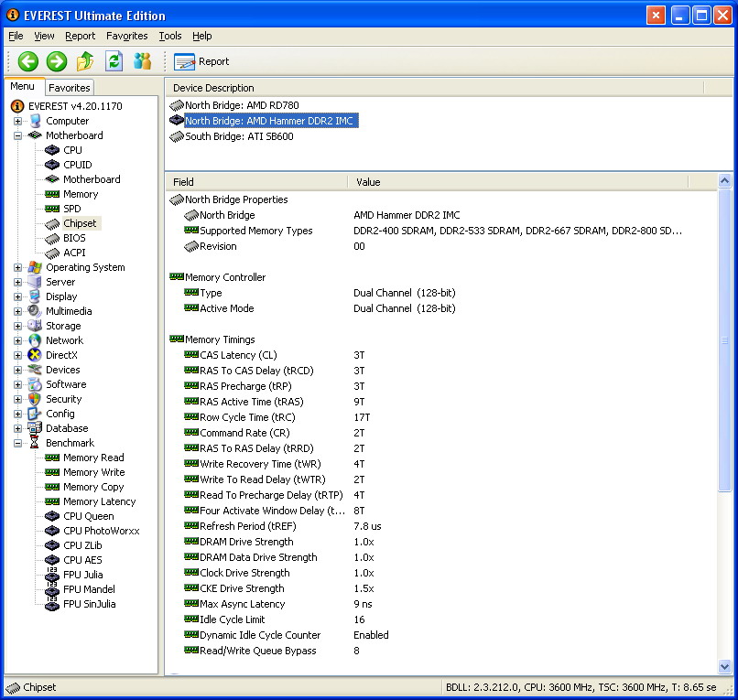
Task: Click the FPU Julia benchmark icon
Action: tap(52, 575)
